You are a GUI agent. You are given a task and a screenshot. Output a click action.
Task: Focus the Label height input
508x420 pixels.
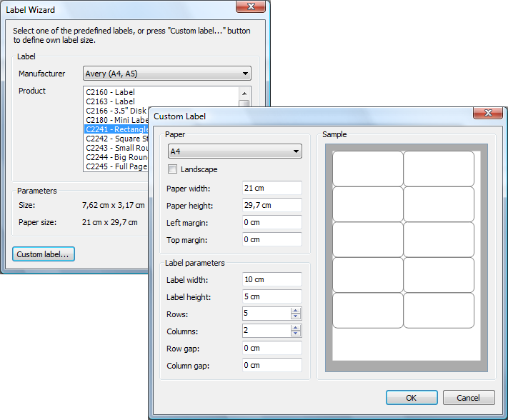[x=272, y=296]
